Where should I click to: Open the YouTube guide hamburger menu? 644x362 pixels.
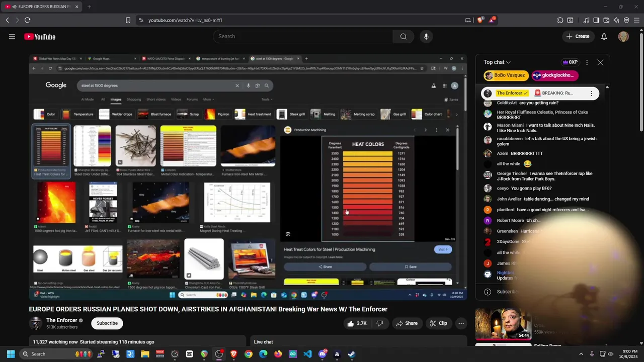[12, 36]
